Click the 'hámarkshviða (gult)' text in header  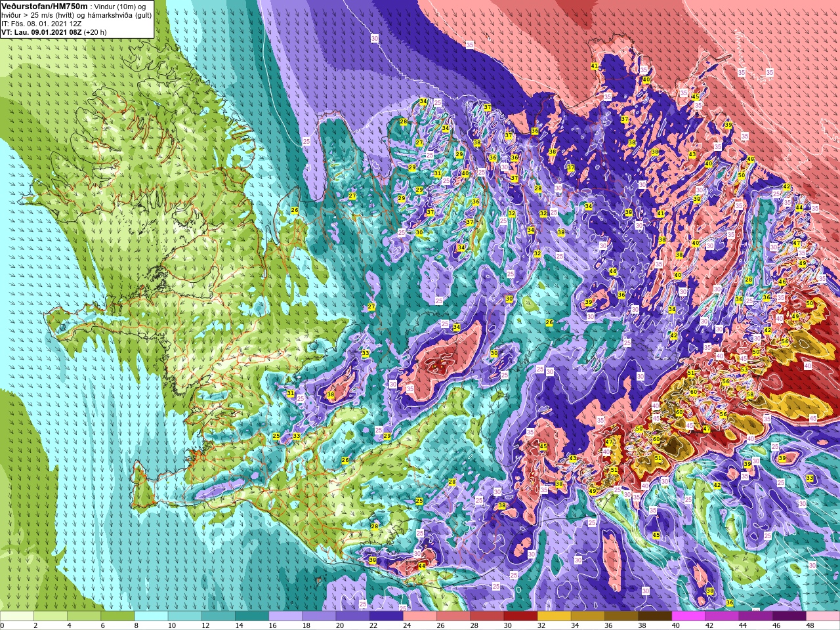118,14
